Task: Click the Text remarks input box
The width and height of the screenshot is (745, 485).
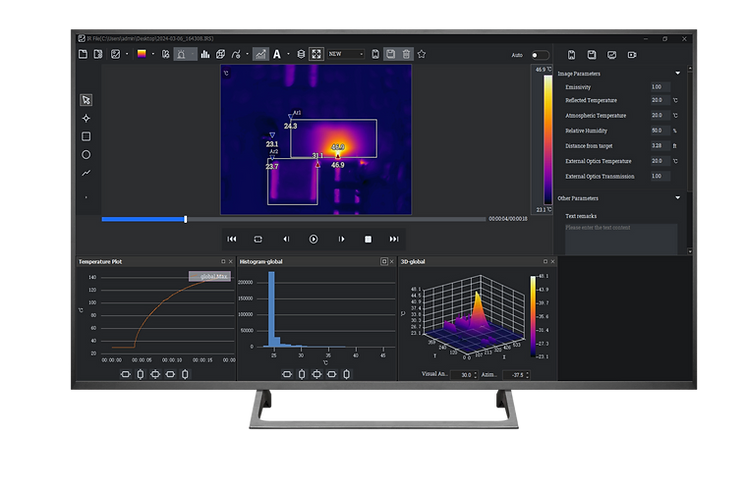Action: point(620,236)
